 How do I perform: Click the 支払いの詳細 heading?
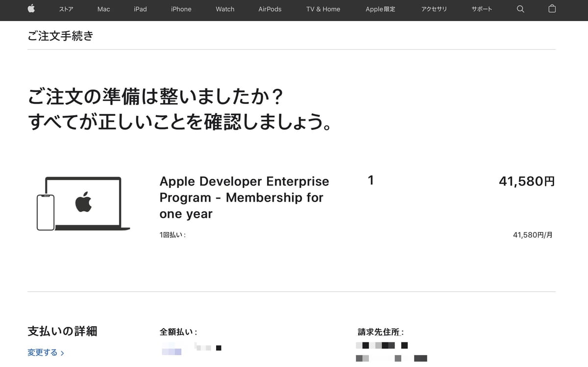click(62, 331)
